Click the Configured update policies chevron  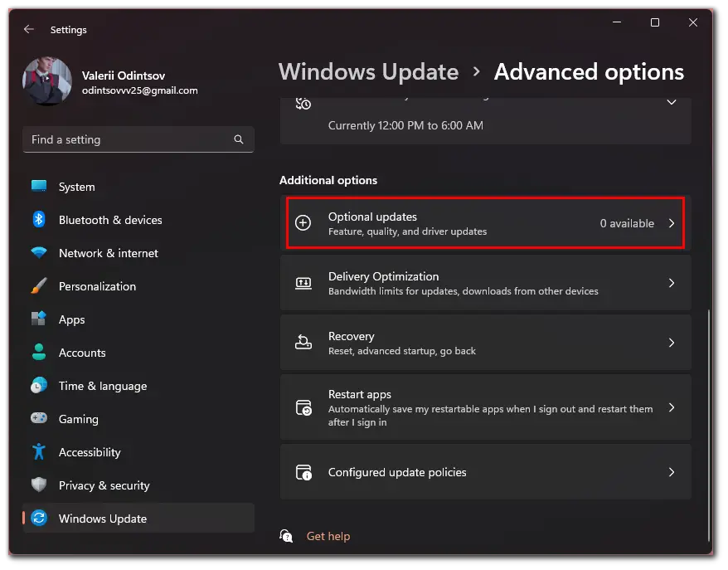[x=672, y=472]
